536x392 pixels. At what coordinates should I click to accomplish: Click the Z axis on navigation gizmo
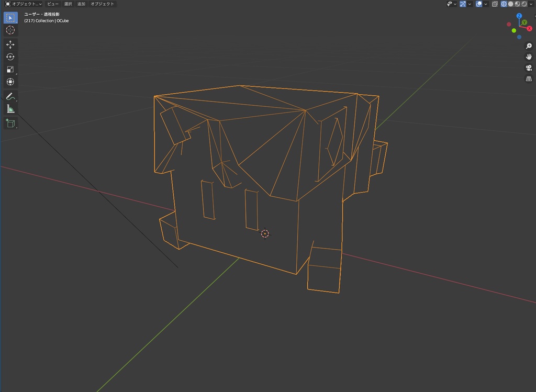coord(519,16)
